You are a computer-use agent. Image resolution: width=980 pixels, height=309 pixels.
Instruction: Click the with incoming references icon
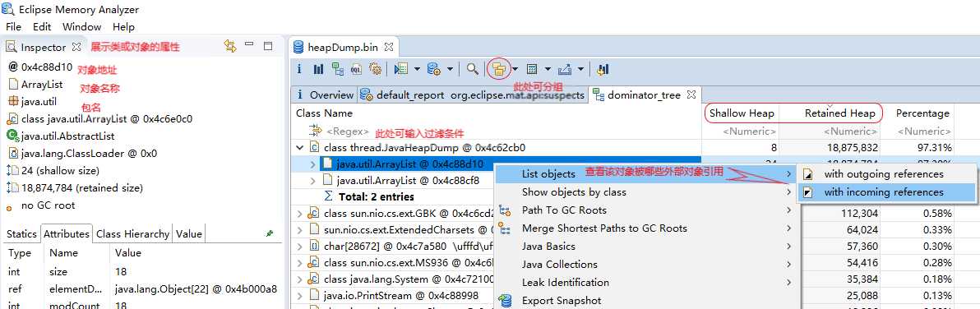[x=808, y=192]
